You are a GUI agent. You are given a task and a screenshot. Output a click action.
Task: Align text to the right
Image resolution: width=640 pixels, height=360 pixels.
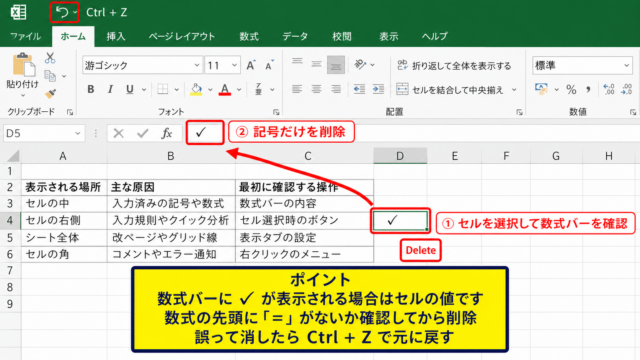click(x=336, y=89)
